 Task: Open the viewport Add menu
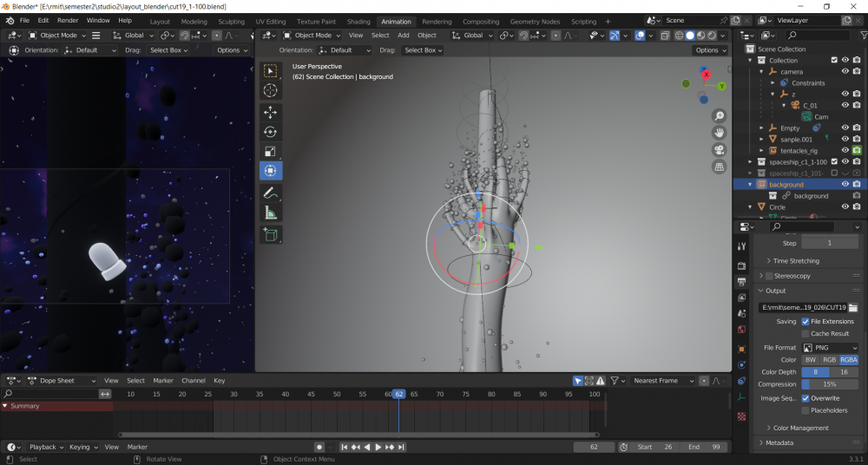click(403, 35)
